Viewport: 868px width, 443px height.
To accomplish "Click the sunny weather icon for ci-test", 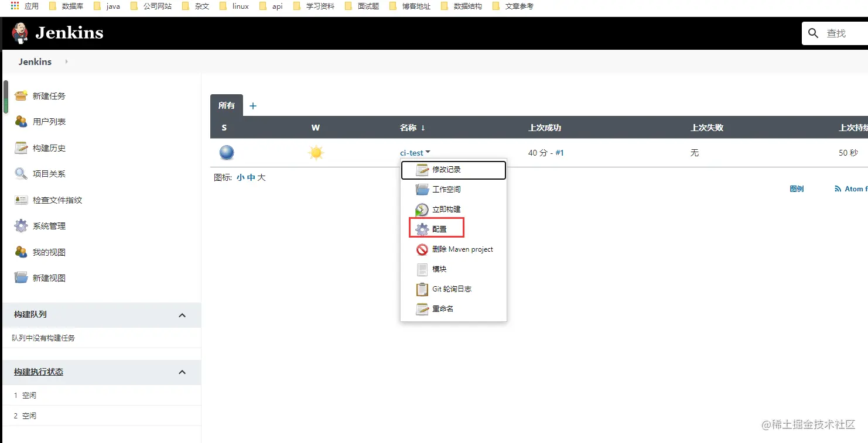I will 316,153.
